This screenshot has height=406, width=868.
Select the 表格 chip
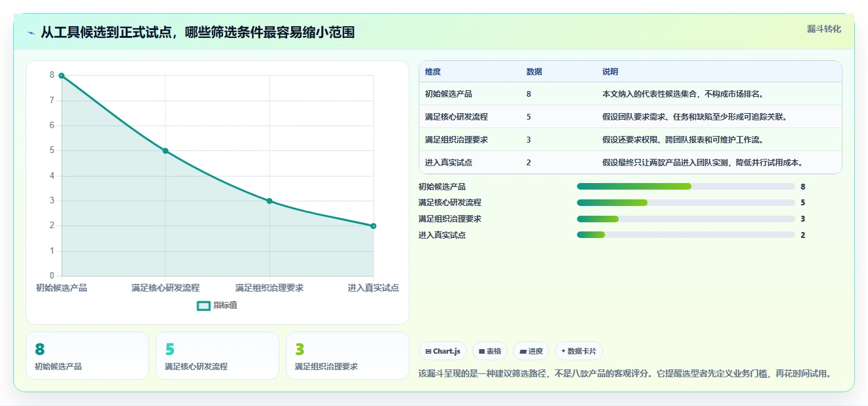coord(490,351)
